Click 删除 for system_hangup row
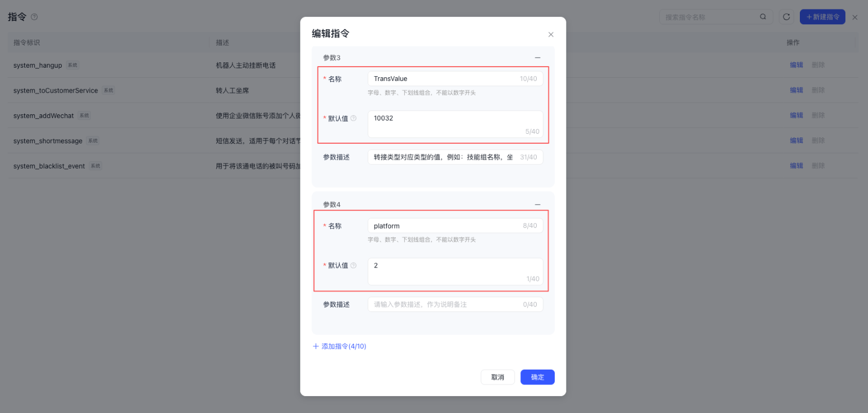 818,65
